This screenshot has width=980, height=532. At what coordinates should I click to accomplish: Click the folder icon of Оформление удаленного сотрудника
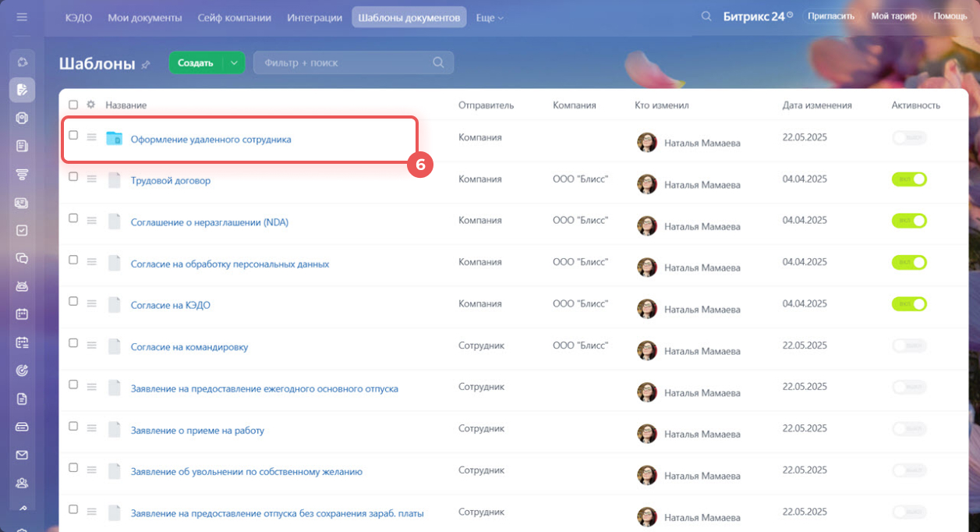tap(114, 139)
